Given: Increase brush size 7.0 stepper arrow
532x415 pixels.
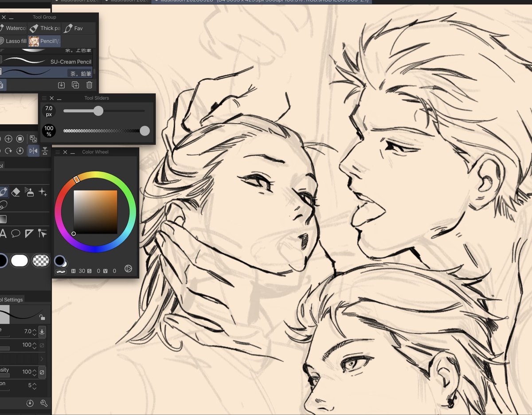Looking at the screenshot, I should coord(34,328).
